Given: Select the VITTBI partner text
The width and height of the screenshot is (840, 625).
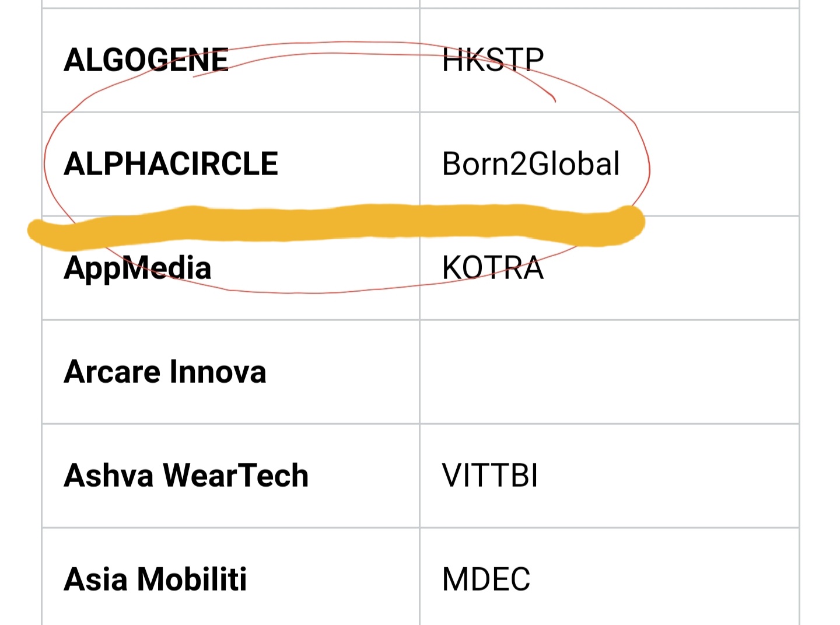Looking at the screenshot, I should [x=490, y=476].
